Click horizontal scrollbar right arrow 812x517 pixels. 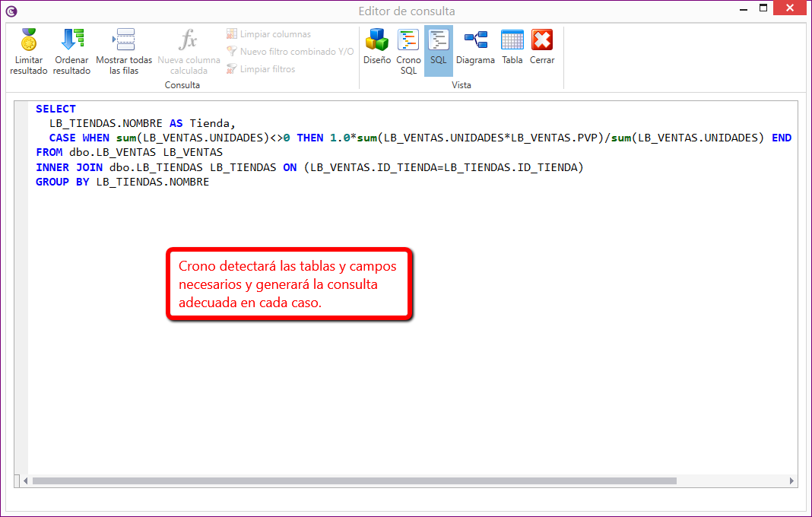tap(791, 481)
